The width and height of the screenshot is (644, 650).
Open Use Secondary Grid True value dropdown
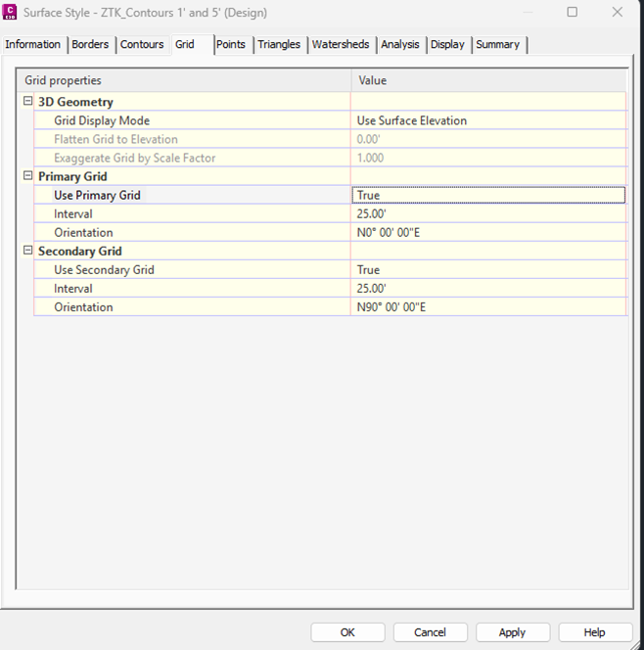[488, 269]
